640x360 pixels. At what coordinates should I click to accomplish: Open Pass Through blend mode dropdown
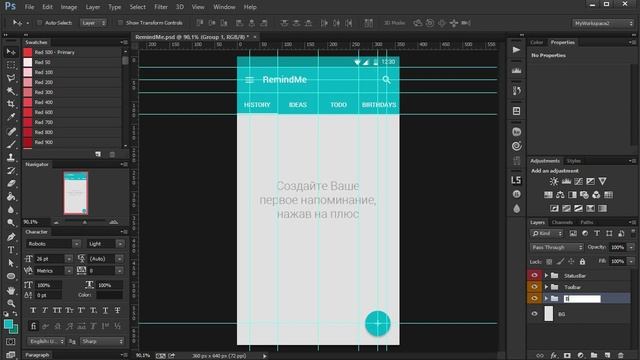point(557,247)
